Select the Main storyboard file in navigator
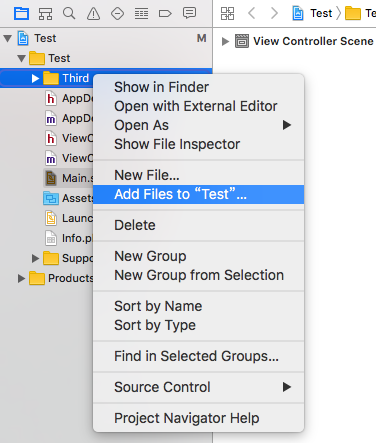The height and width of the screenshot is (443, 376). pos(69,178)
